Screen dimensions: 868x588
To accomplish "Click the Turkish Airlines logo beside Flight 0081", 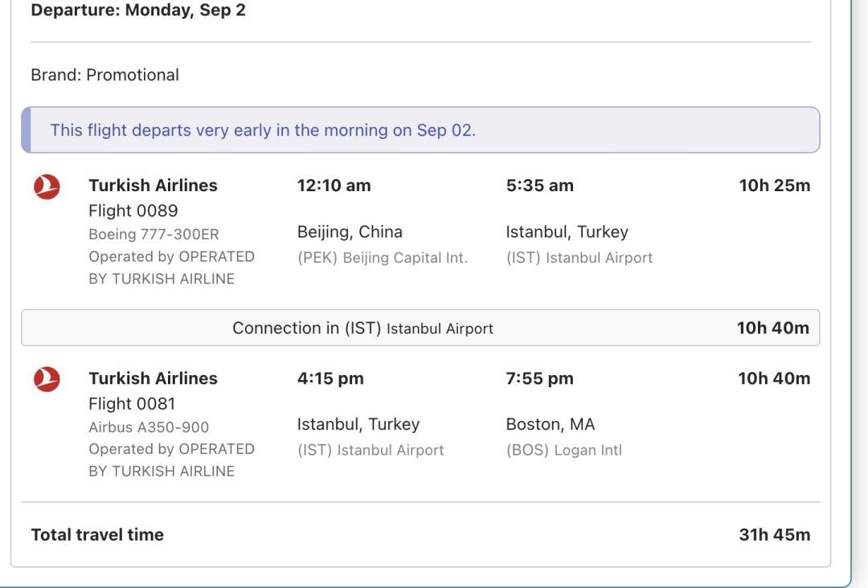I will pos(47,379).
